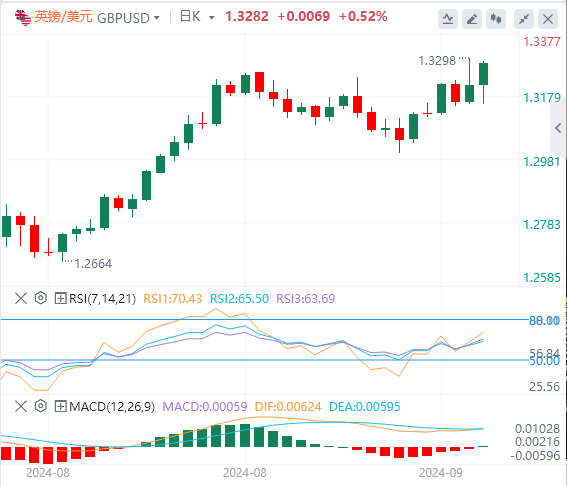Toggle the MACD plus box expander
The height and width of the screenshot is (486, 567).
(x=60, y=406)
